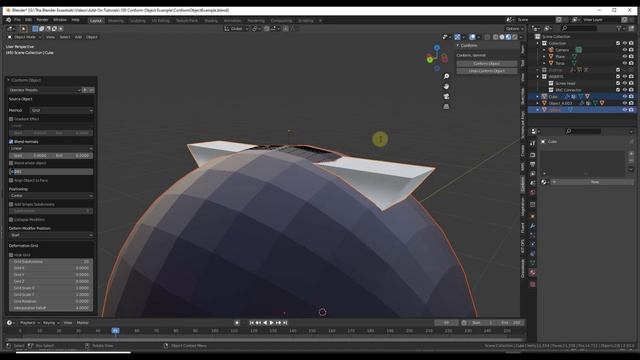Switch perspective/orthographic grid icon in viewport
640x360 pixels.
pos(446,107)
